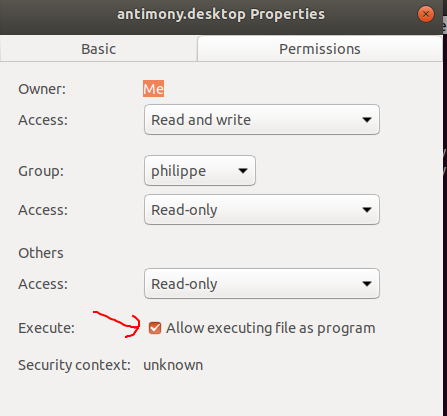The image size is (447, 416).
Task: Click the arrow on Group access Read-only combo
Action: (x=367, y=210)
